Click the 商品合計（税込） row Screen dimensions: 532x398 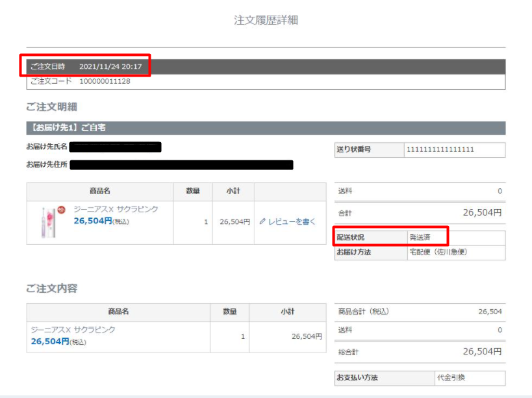click(420, 312)
